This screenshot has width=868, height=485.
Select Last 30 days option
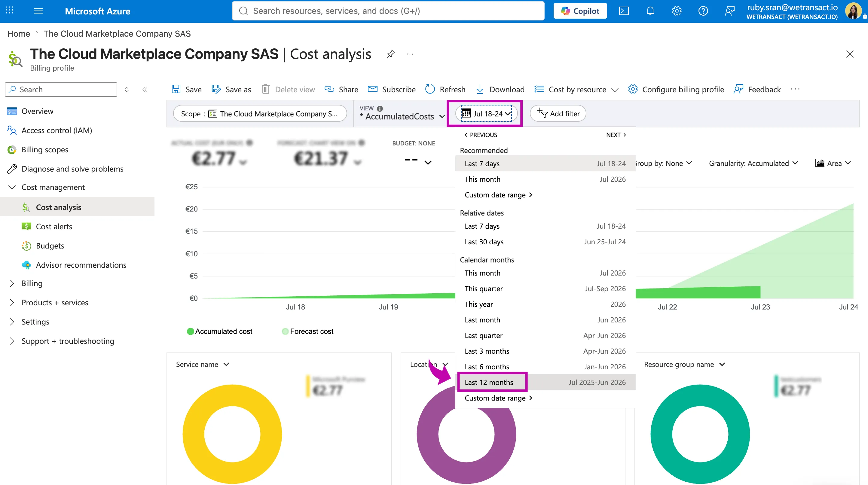tap(545, 242)
